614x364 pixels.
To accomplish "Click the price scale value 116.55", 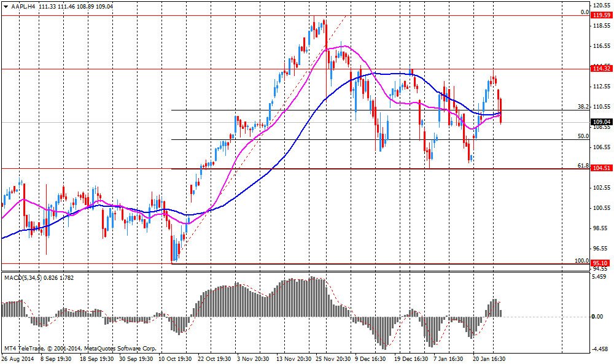I will coord(602,46).
